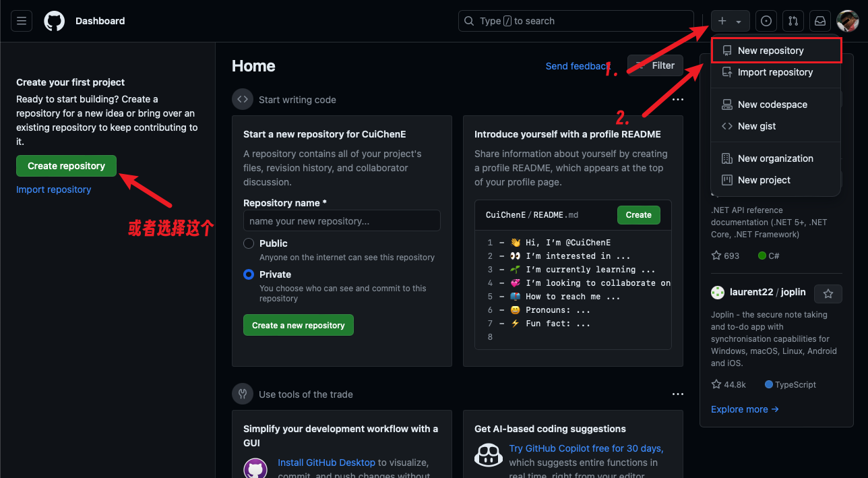Image resolution: width=868 pixels, height=478 pixels.
Task: Select the Public radio option
Action: tap(249, 243)
